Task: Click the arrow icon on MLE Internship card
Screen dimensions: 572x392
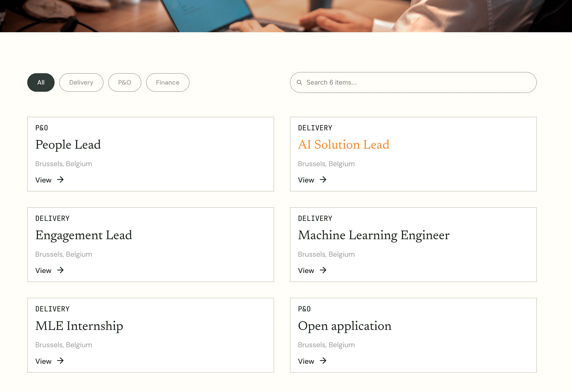Action: point(60,361)
